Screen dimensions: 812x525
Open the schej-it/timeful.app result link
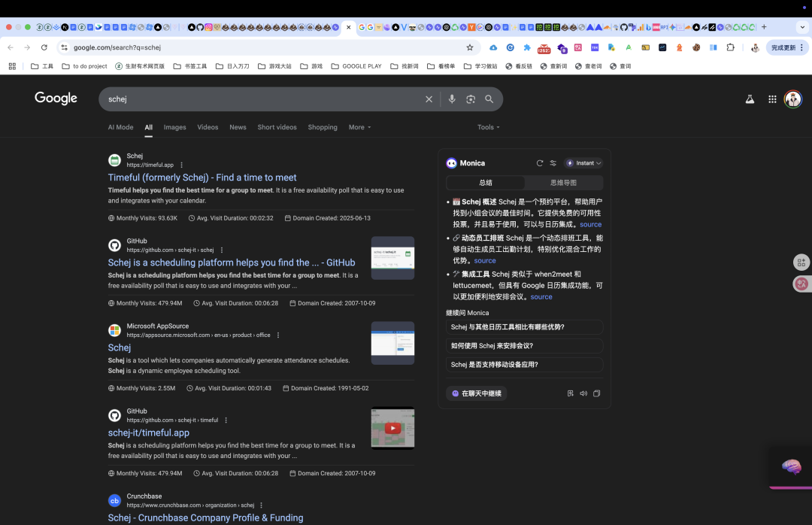(x=149, y=432)
